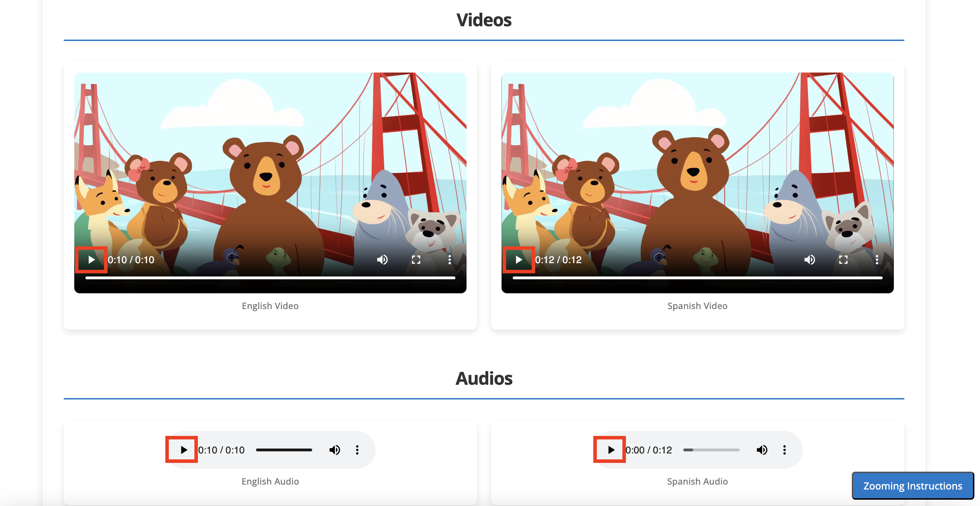This screenshot has width=980, height=506.
Task: Play the Spanish Video
Action: point(518,260)
